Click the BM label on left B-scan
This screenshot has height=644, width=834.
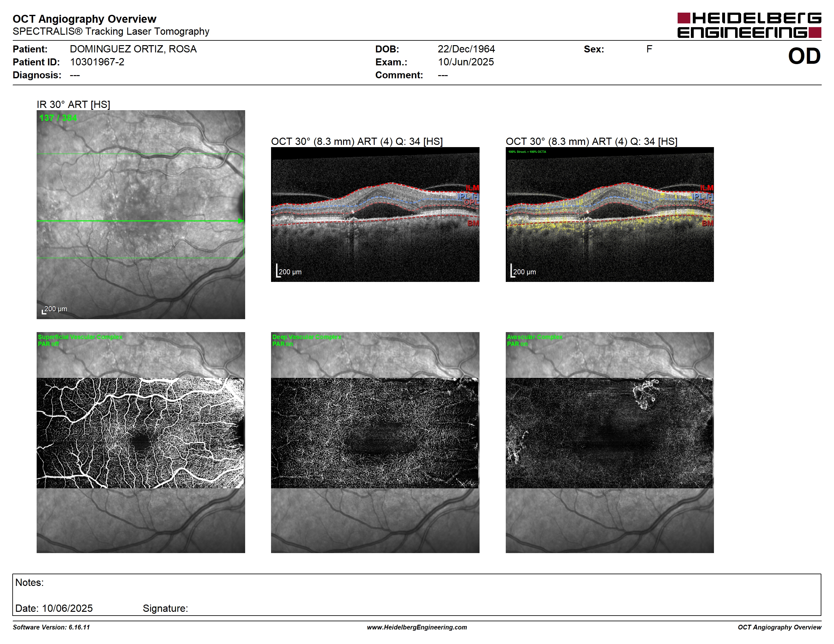(x=473, y=223)
